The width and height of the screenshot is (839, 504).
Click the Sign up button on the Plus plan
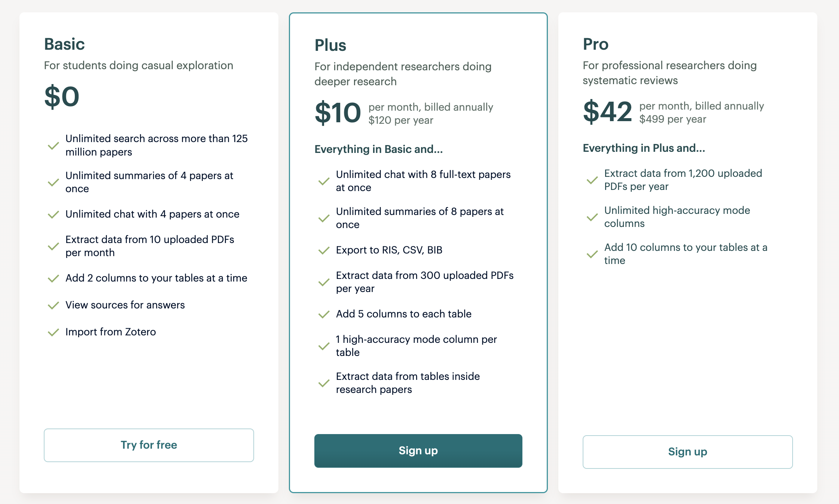(418, 451)
